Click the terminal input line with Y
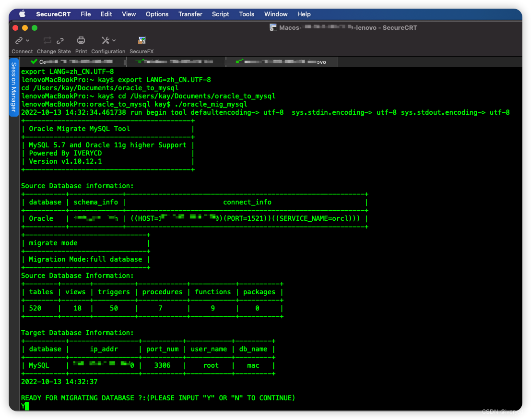 tap(25, 406)
